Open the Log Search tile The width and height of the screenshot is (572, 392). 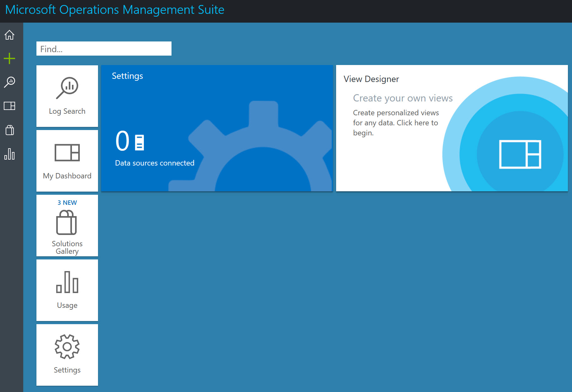[x=67, y=96]
